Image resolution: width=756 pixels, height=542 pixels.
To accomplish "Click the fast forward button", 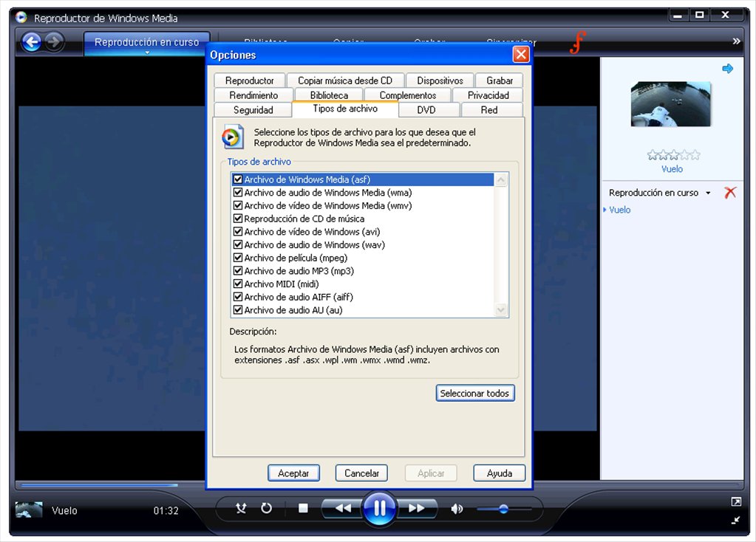I will point(416,508).
